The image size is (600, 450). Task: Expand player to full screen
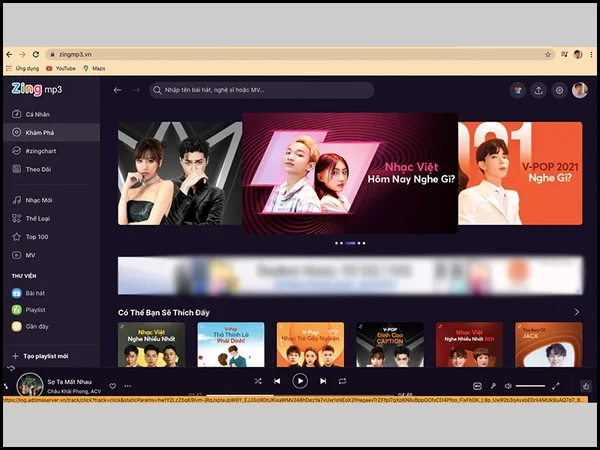(556, 386)
